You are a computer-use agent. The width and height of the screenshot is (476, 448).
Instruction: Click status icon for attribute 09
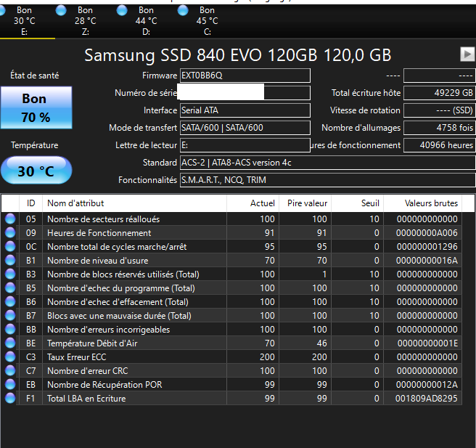pos(10,232)
